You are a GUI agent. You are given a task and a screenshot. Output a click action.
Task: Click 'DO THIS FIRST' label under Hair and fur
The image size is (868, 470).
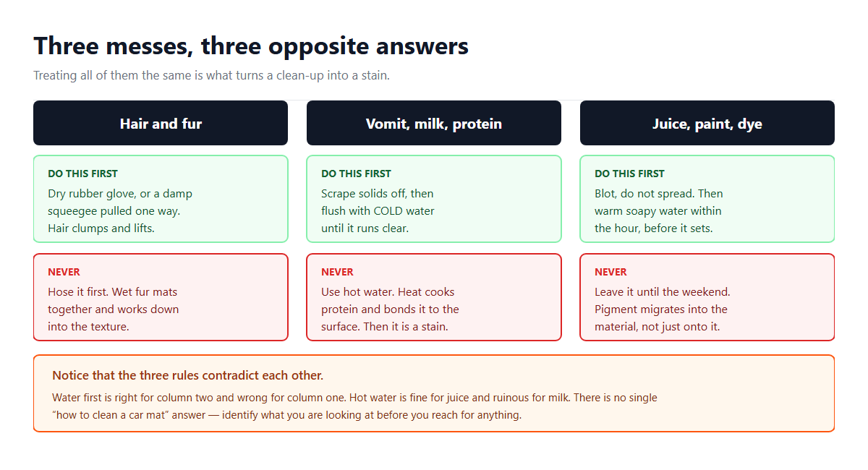point(82,174)
